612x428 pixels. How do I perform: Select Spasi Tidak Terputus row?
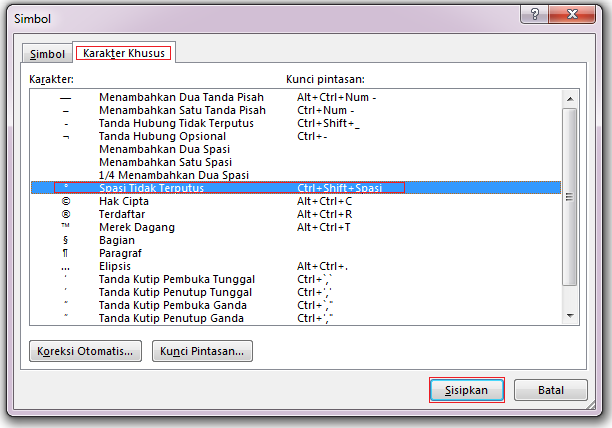point(296,188)
